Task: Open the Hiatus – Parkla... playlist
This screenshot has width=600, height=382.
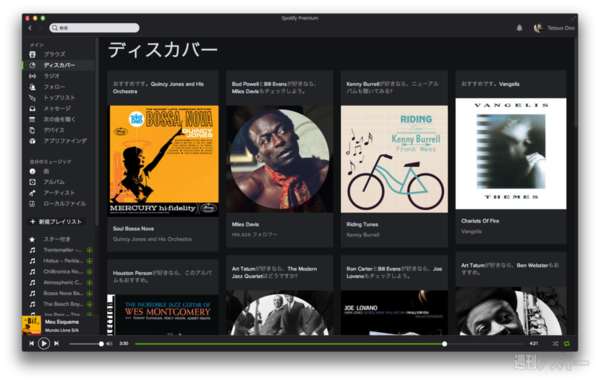Action: coord(63,261)
